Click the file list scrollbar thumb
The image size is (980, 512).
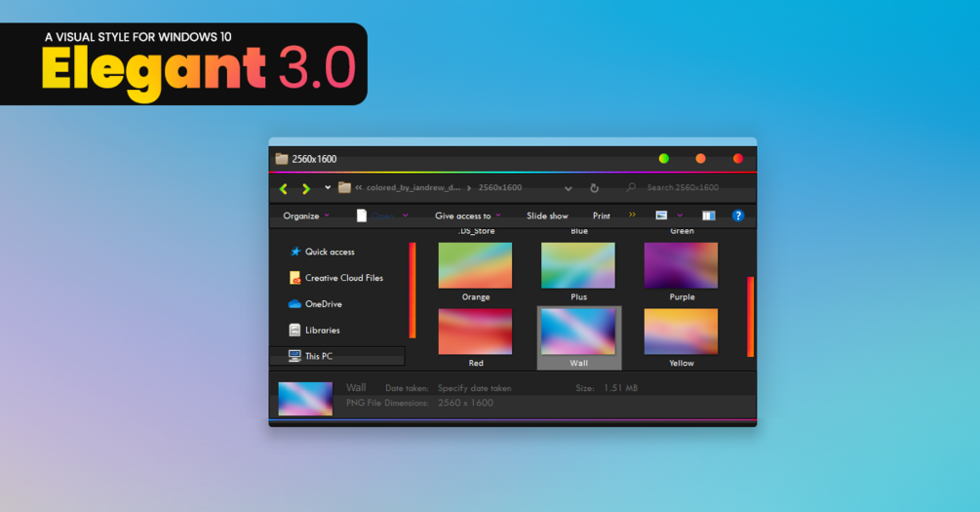750,317
